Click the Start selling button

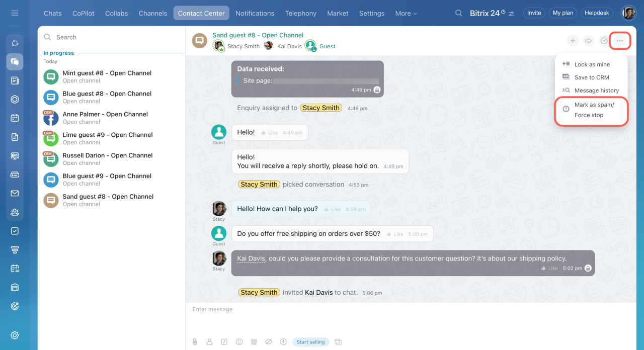click(310, 342)
